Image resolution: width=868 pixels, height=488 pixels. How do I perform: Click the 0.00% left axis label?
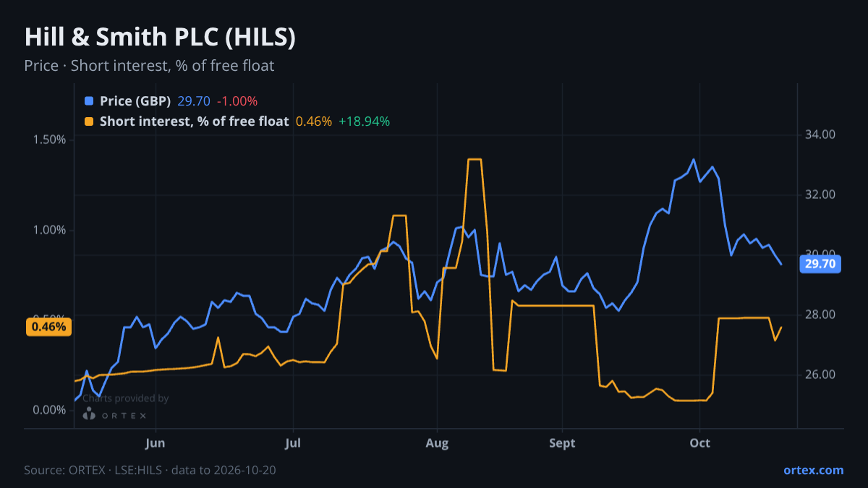coord(48,410)
